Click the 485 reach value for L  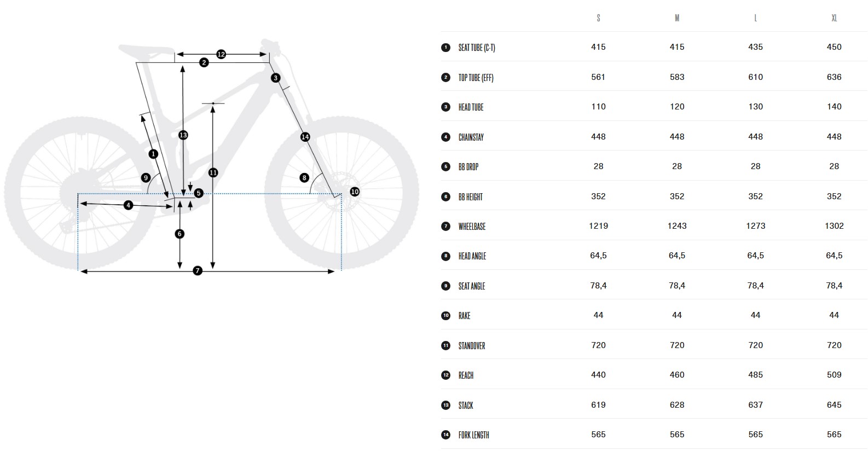(756, 375)
